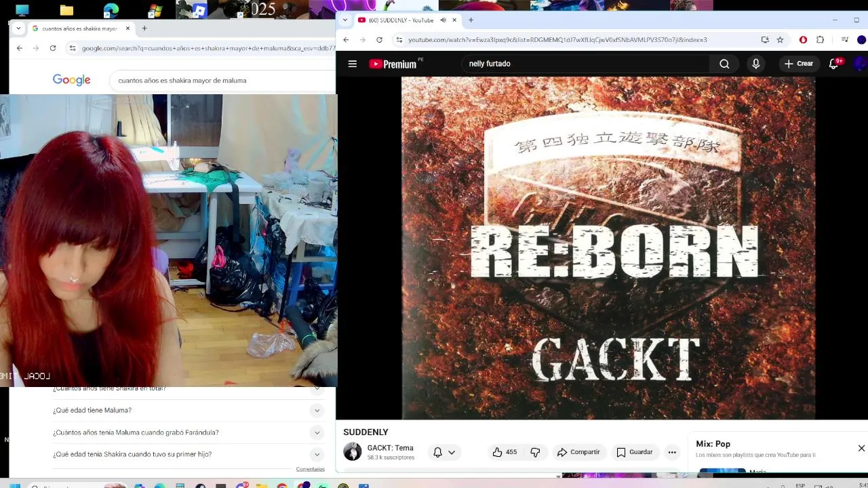Open the YouTube hamburger guide menu
This screenshot has width=868, height=488.
[x=352, y=64]
